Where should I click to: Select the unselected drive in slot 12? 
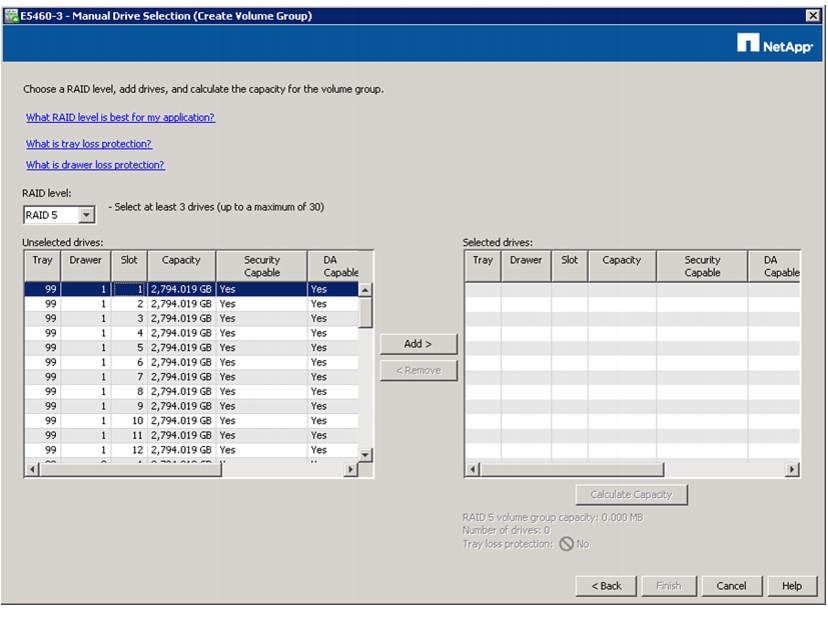point(191,450)
